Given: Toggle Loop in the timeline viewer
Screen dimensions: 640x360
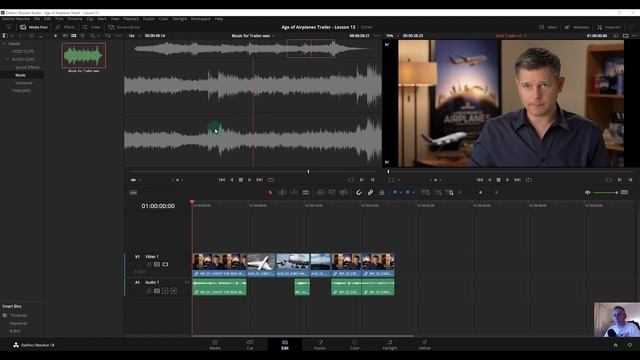Looking at the screenshot, I should tap(529, 180).
